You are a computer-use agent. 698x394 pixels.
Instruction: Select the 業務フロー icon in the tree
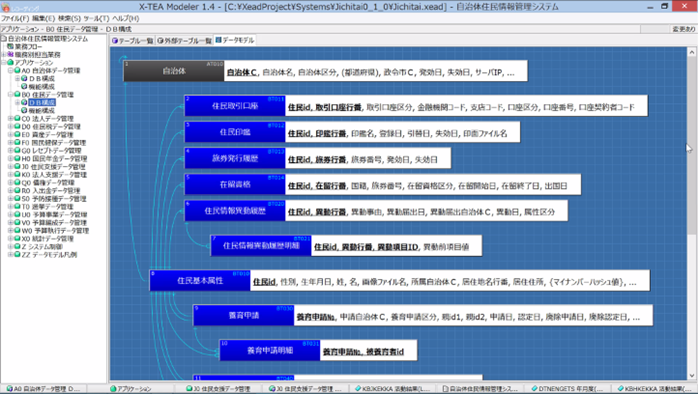tap(10, 47)
